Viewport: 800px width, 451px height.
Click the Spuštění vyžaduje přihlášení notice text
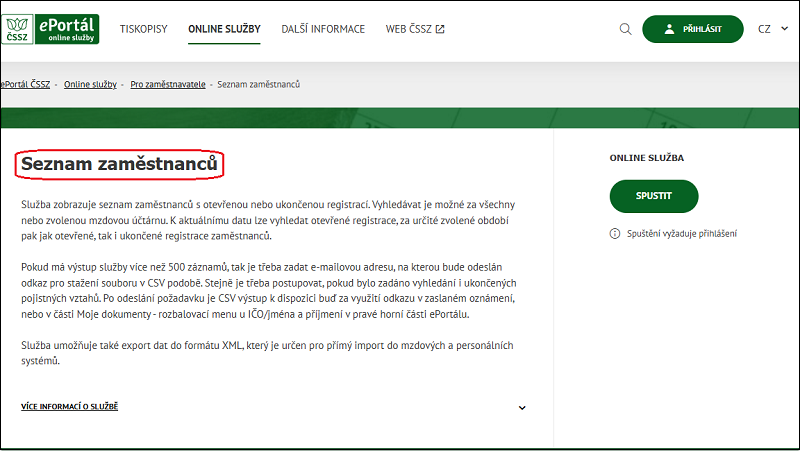(681, 233)
